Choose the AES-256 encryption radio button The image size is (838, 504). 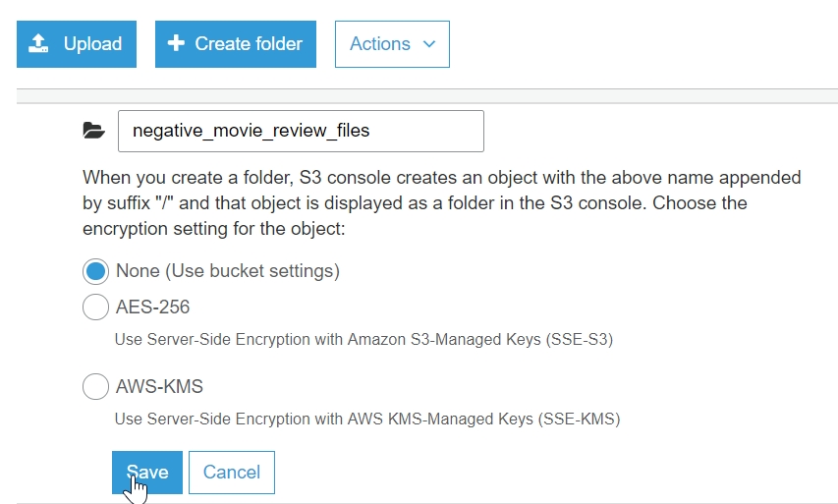(95, 308)
